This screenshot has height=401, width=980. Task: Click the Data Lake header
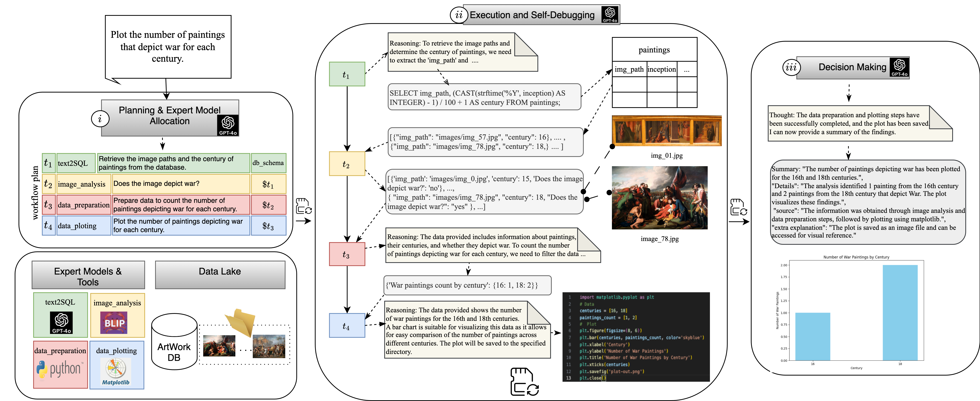(220, 274)
